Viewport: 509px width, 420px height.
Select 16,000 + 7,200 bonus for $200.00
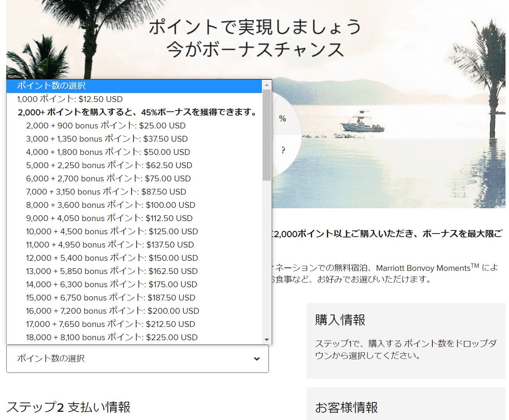[x=112, y=311]
